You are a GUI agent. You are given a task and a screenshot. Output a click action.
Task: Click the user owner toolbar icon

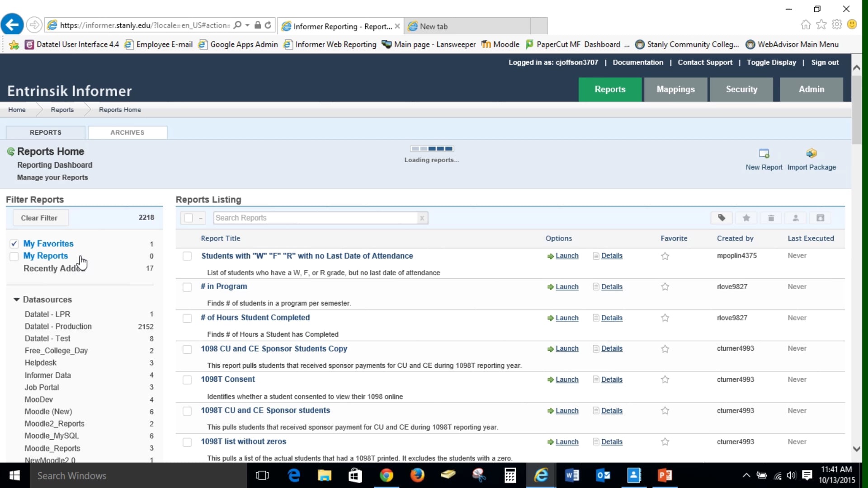click(796, 218)
